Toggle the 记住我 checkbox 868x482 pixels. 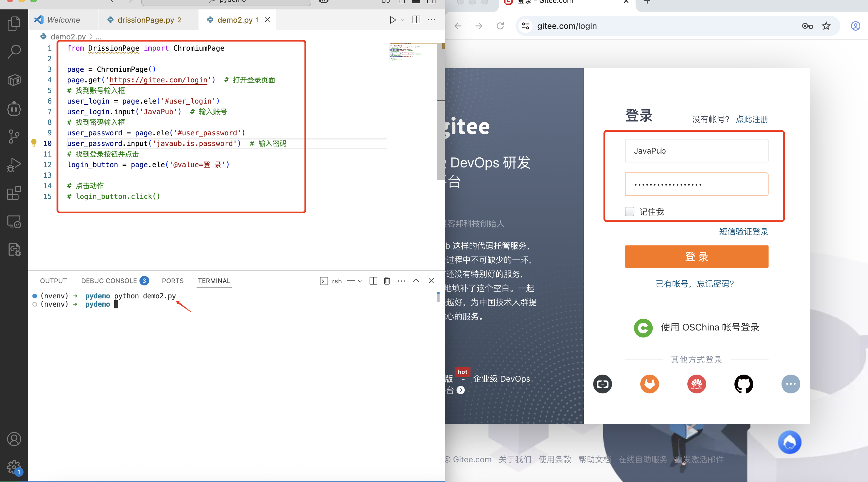(x=629, y=212)
